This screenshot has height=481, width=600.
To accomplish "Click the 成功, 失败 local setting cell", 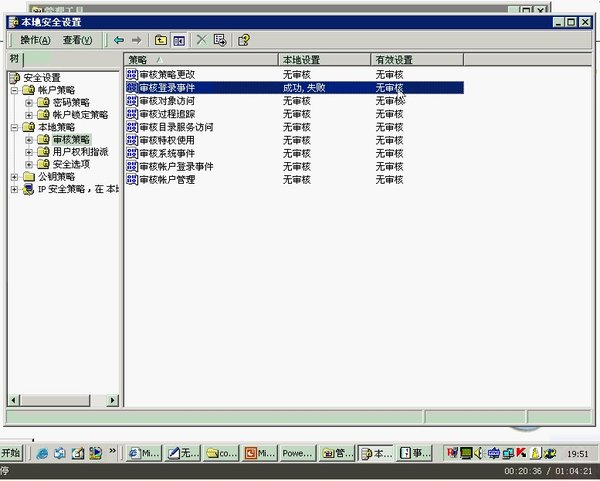I will click(x=304, y=88).
